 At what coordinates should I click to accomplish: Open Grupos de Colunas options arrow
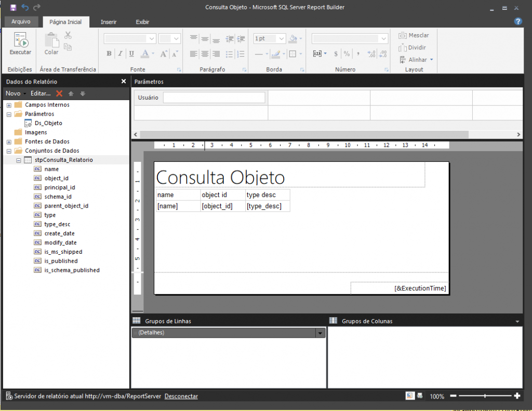tap(517, 321)
